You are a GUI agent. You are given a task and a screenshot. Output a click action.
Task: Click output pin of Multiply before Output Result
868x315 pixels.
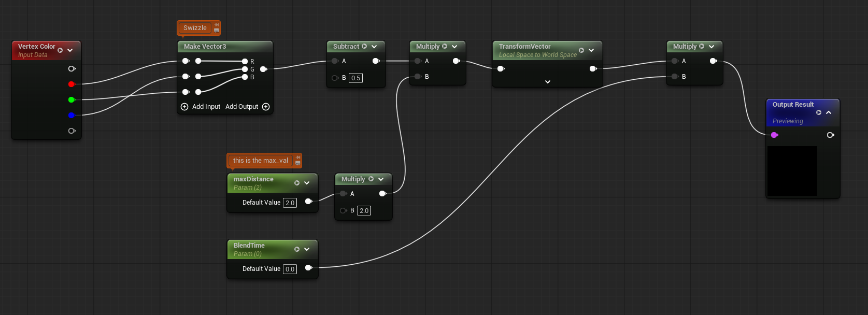point(714,61)
